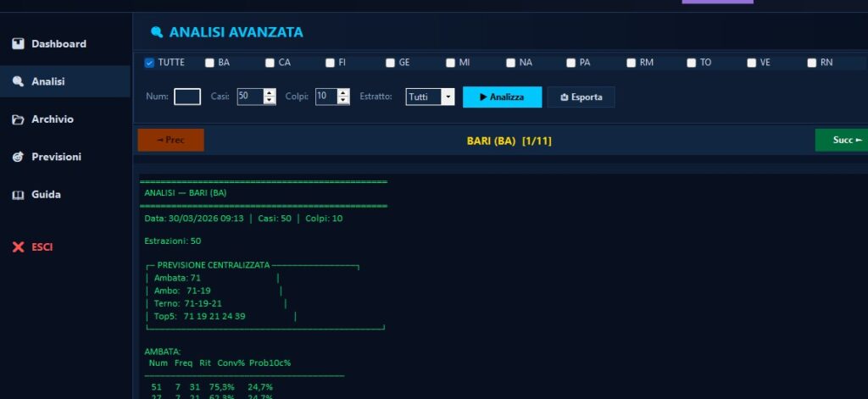Click the Guida book icon
The width and height of the screenshot is (868, 399).
point(18,195)
